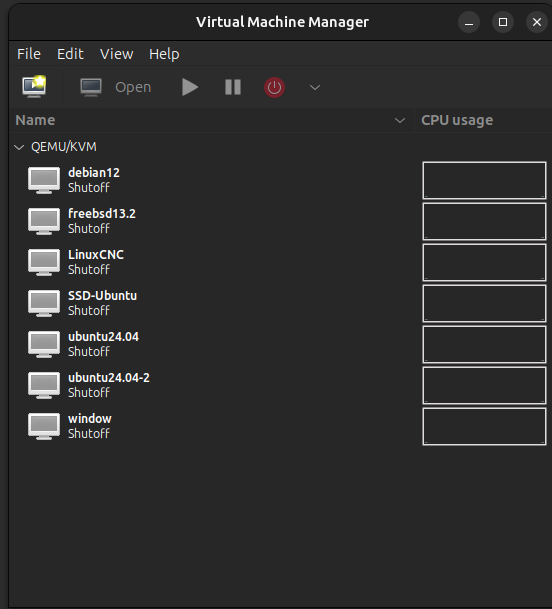Click the window VM monitor icon
Screen dimensions: 552x609
coord(44,426)
